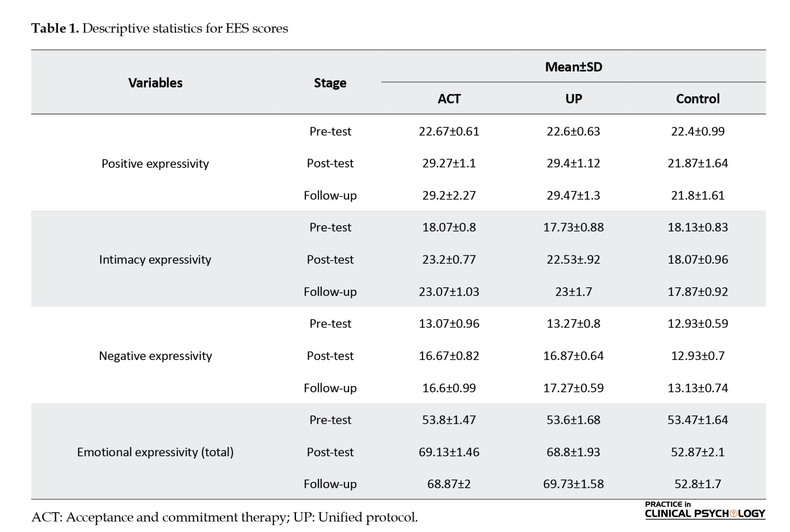Click the ACT column header
The height and width of the screenshot is (532, 790).
[x=449, y=99]
